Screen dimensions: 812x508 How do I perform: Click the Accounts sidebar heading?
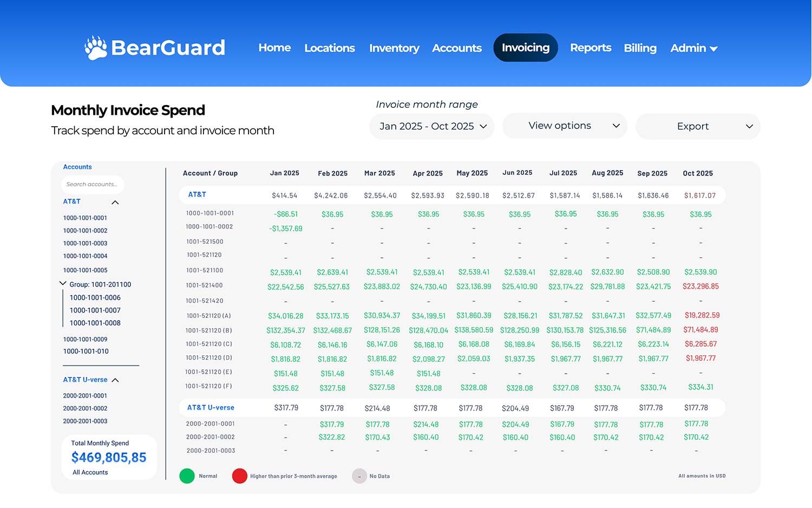(77, 167)
